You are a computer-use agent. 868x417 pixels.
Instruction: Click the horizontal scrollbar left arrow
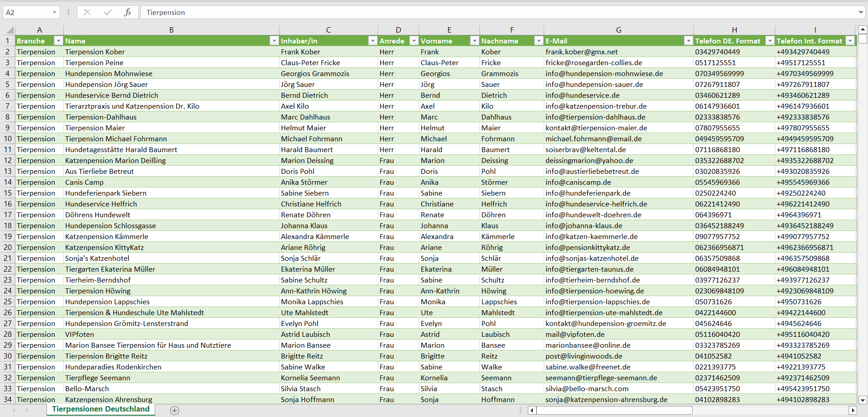532,410
